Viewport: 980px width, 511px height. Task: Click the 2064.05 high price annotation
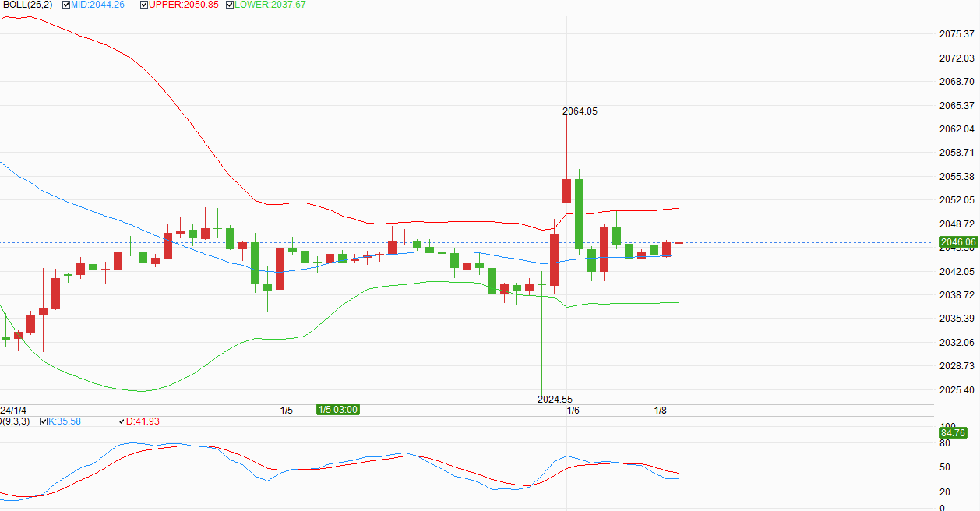[x=580, y=111]
